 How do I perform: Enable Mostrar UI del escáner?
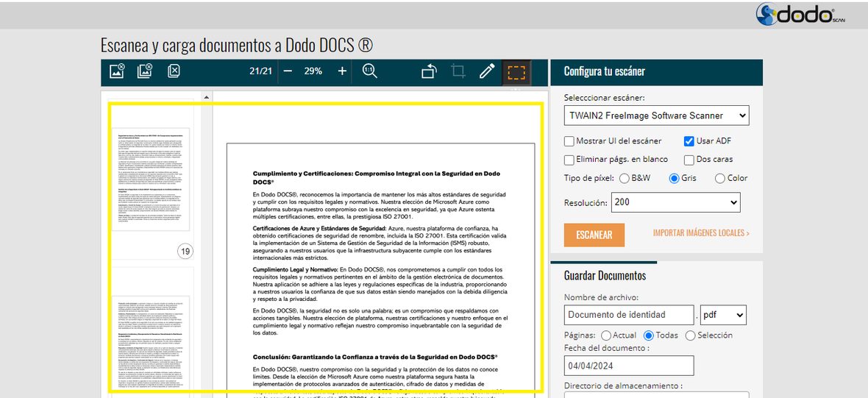pyautogui.click(x=569, y=141)
